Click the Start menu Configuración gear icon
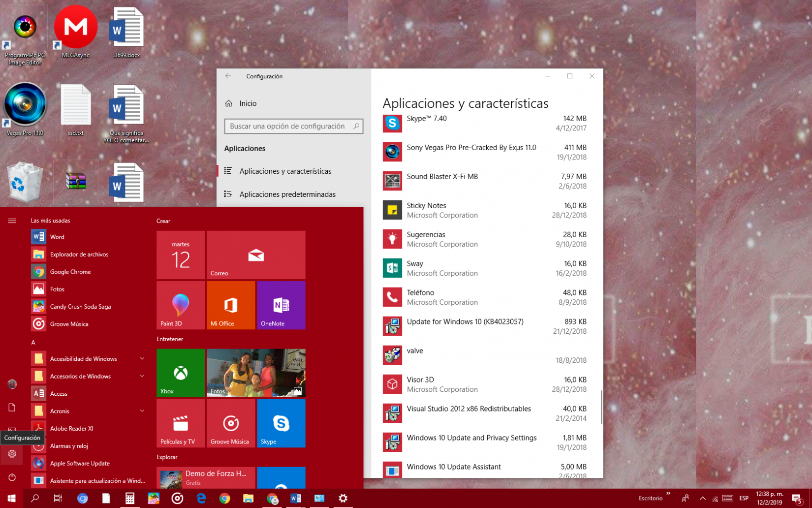Viewport: 812px width, 508px height. point(12,454)
